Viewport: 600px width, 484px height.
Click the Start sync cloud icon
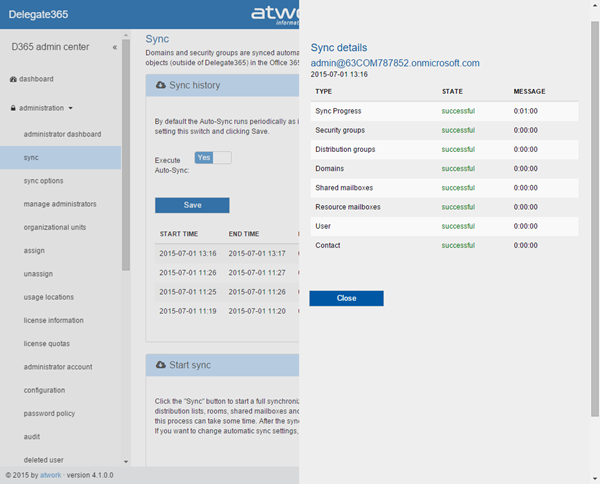[161, 365]
